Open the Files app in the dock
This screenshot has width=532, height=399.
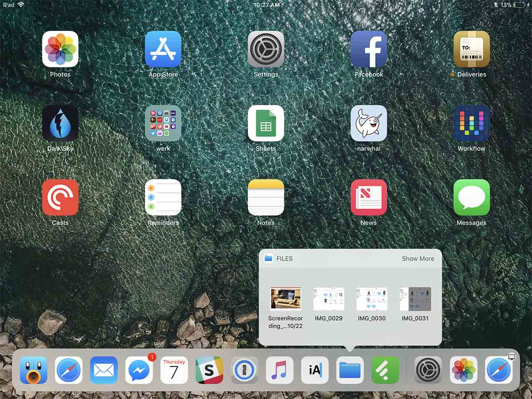tap(350, 370)
